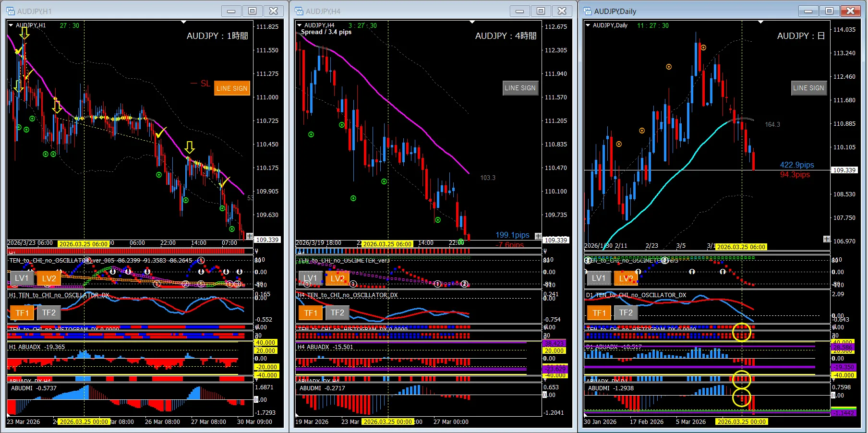Screen dimensions: 868x433
Task: Click the chart shift plus icon in H1 chart
Action: (250, 236)
